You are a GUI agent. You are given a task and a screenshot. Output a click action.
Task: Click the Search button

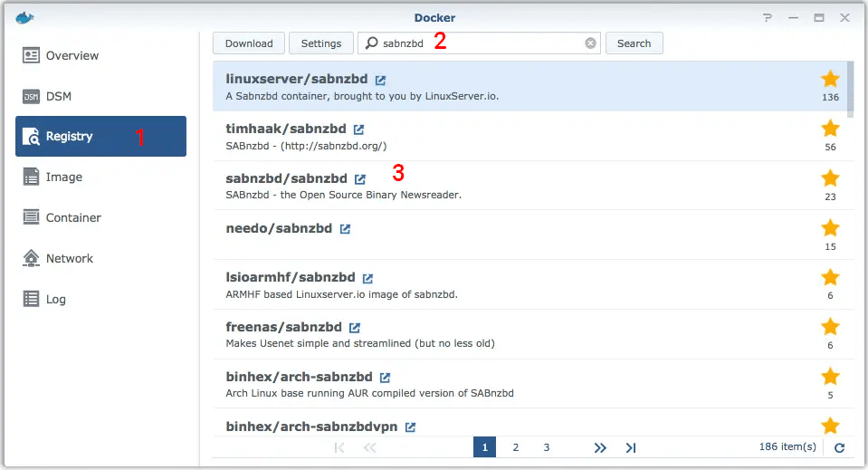(634, 43)
